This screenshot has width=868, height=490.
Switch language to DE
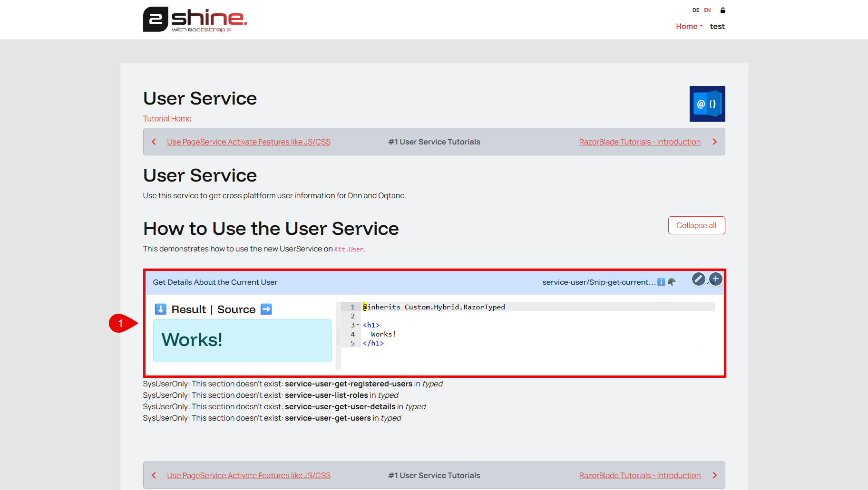pyautogui.click(x=695, y=10)
